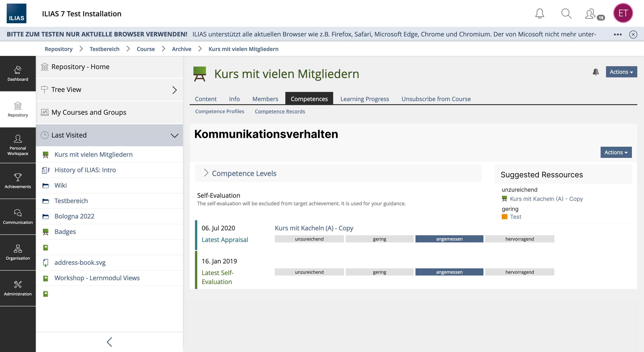Click the search magnifier icon
The height and width of the screenshot is (352, 644).
[x=566, y=13]
